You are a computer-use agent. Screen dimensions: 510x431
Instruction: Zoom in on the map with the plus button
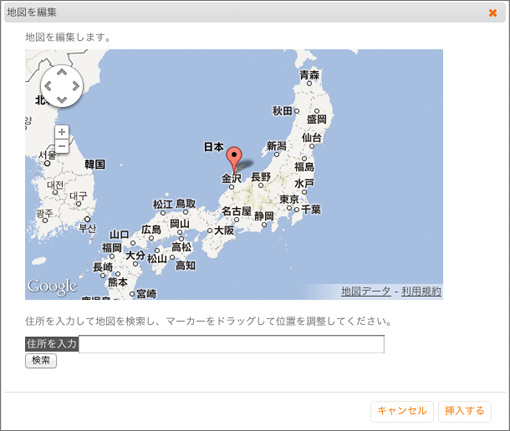pos(62,132)
